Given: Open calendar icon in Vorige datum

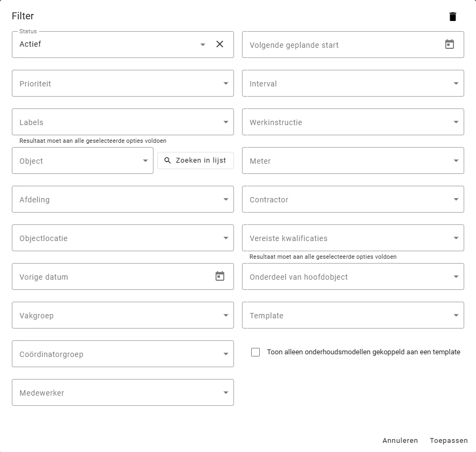Looking at the screenshot, I should [219, 276].
